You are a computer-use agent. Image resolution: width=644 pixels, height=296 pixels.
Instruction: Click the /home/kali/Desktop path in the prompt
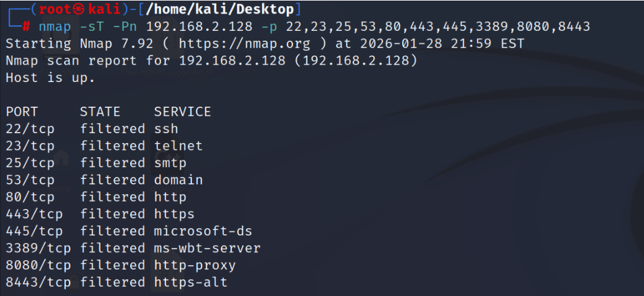(220, 9)
